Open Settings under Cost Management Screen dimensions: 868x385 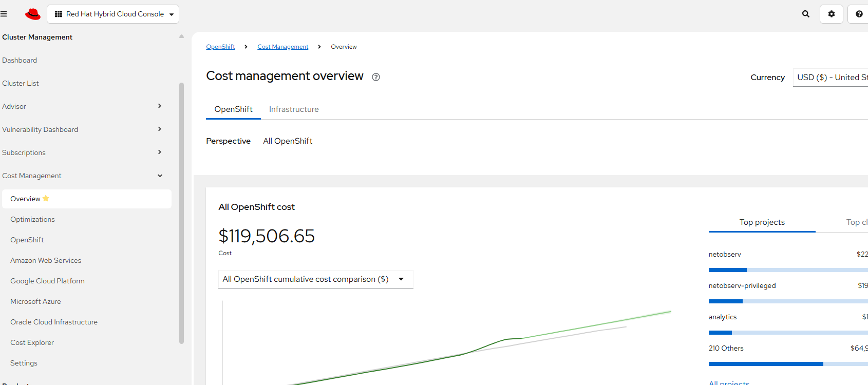pyautogui.click(x=24, y=363)
